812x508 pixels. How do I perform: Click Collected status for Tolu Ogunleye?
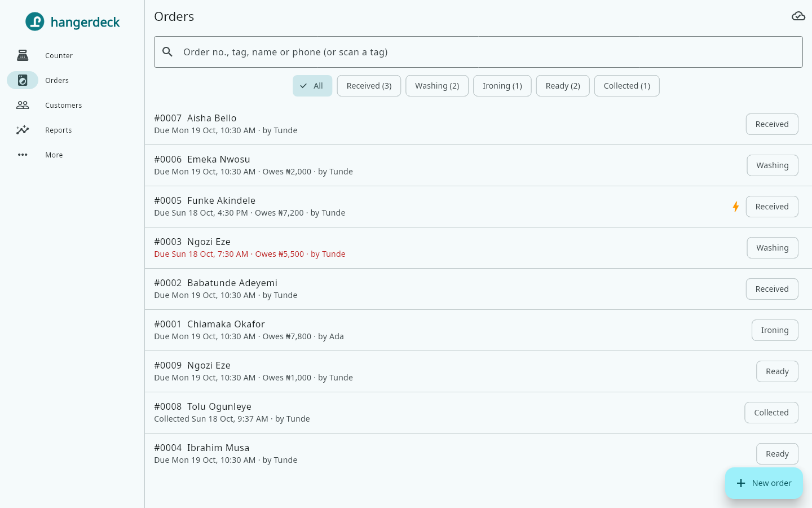[771, 413]
